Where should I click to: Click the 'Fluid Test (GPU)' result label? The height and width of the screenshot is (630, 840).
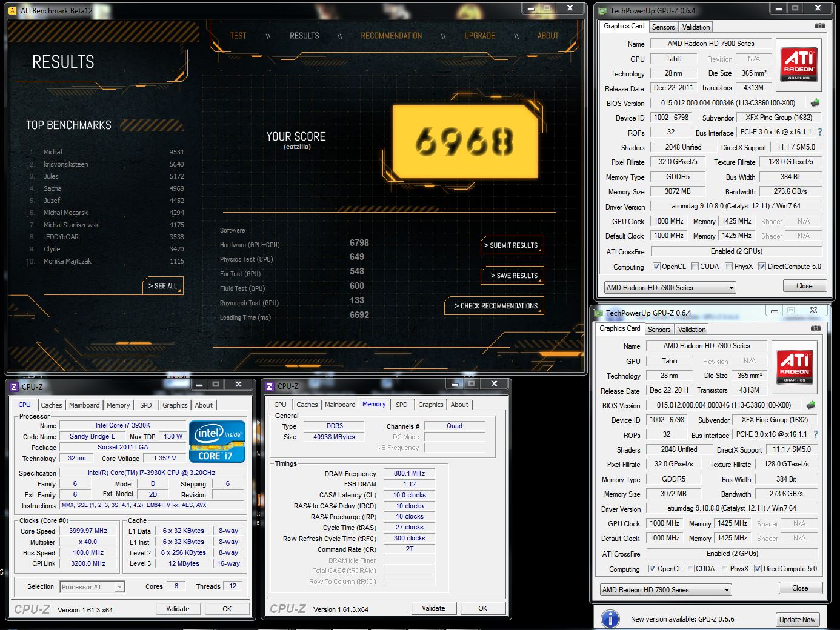(x=242, y=288)
